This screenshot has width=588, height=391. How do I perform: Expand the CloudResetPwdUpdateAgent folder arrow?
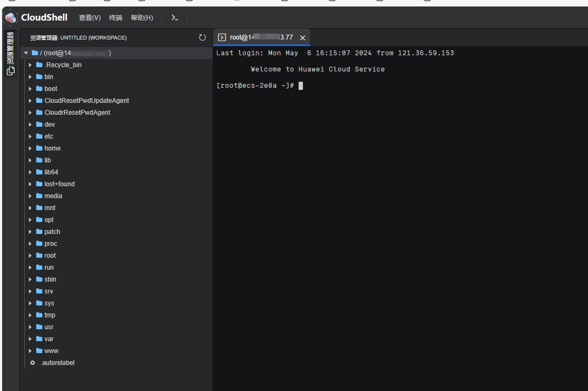pos(30,101)
